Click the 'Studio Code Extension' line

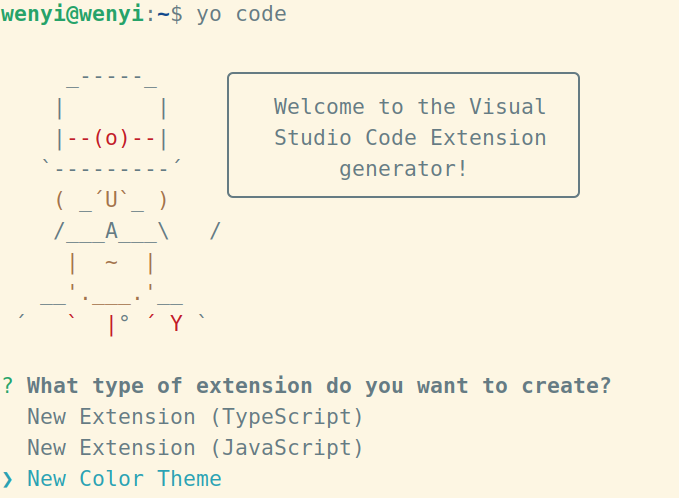coord(410,138)
